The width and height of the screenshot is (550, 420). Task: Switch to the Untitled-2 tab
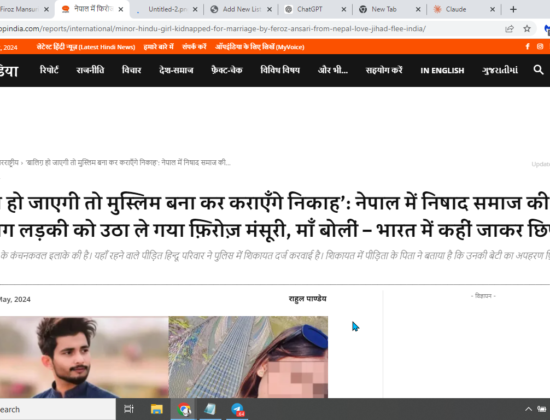[x=167, y=9]
